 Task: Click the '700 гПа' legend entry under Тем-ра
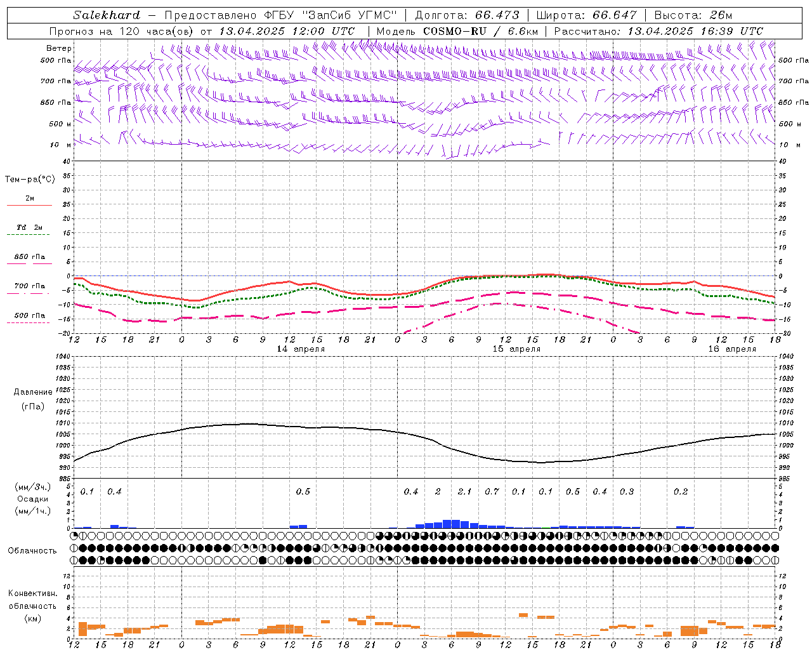30,286
